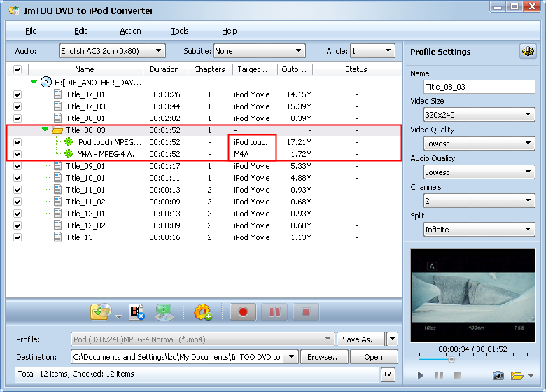Open the snapshot folder icon
The width and height of the screenshot is (546, 392).
517,376
